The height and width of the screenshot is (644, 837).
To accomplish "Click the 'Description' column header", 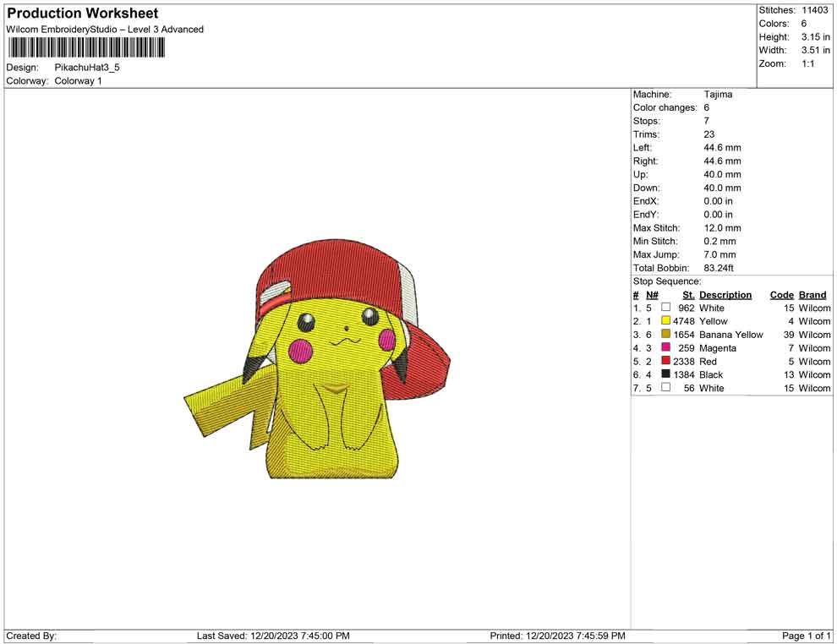I will [x=725, y=294].
